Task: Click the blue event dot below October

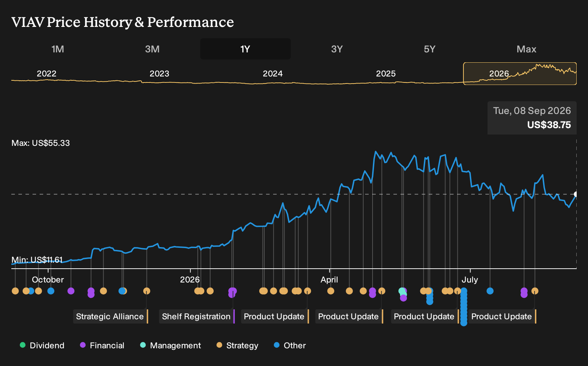Action: tap(51, 291)
